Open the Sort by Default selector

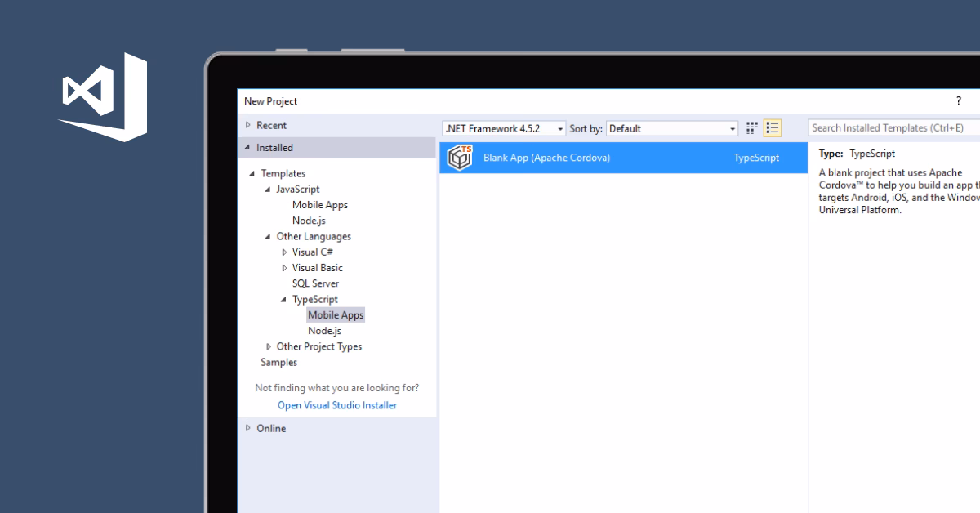point(671,128)
